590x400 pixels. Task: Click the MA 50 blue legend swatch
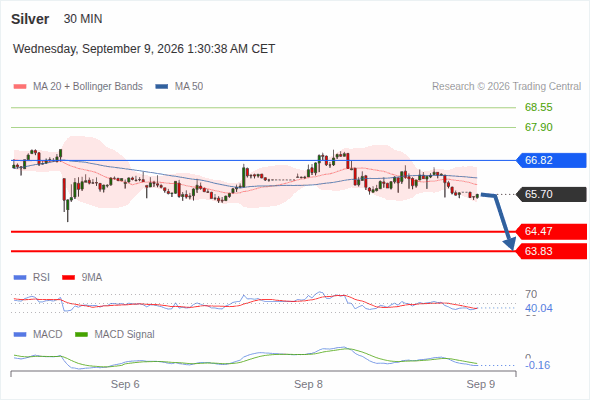(162, 87)
